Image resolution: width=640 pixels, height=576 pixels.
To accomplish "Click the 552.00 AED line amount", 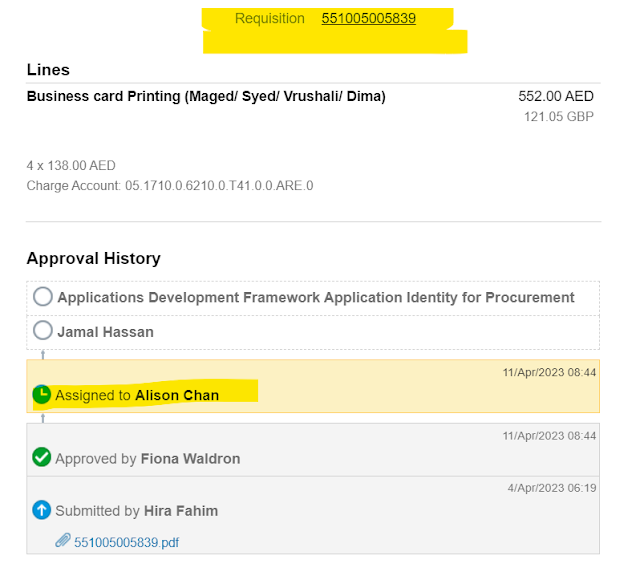I will 556,97.
